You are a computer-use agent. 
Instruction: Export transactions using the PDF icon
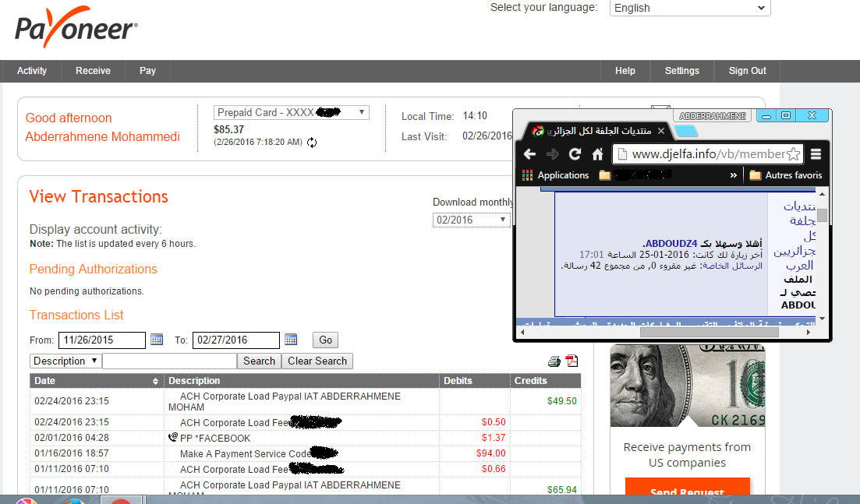(572, 361)
